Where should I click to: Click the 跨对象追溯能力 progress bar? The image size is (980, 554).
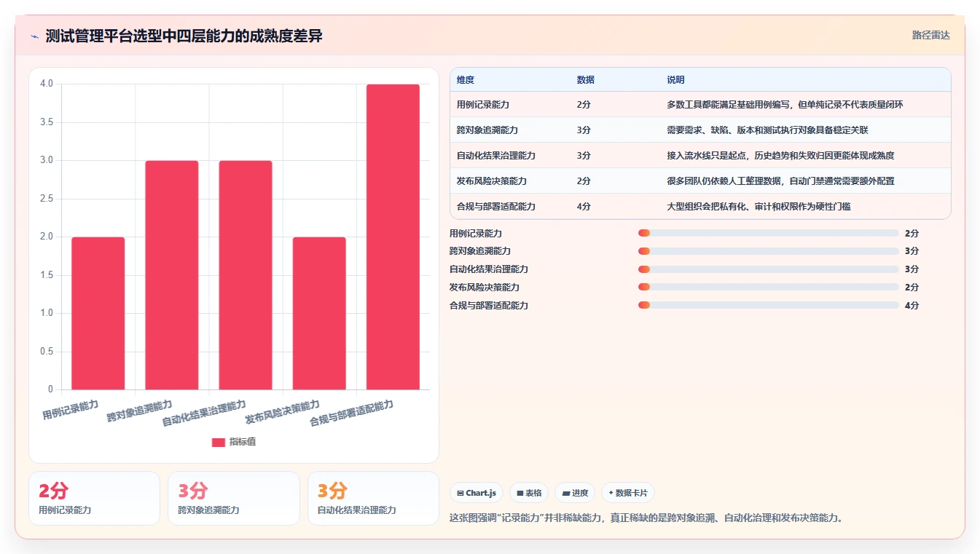[x=768, y=251]
